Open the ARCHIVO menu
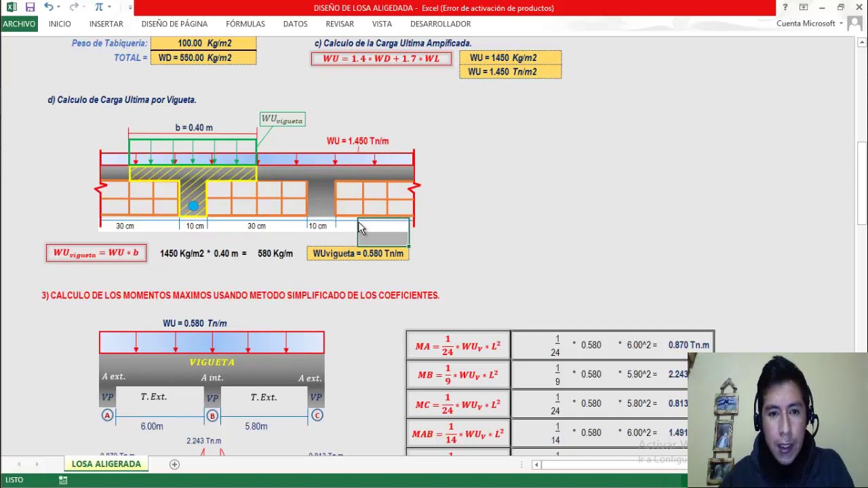 click(19, 24)
